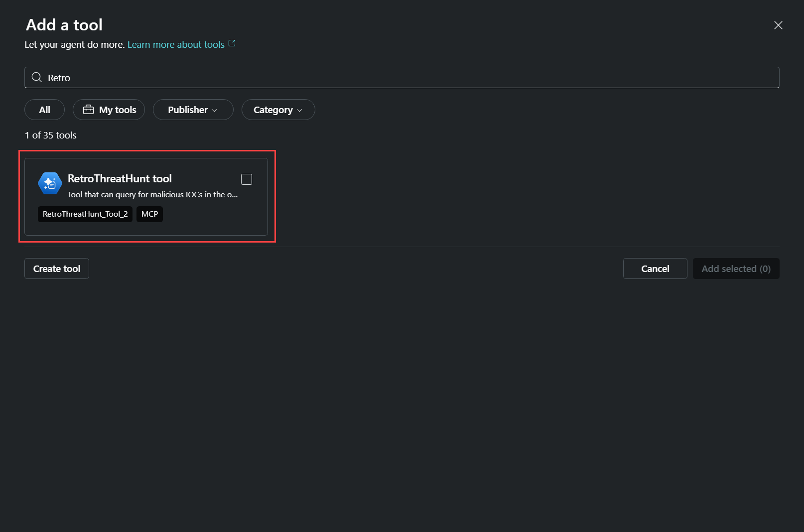
Task: Click the chevron arrow next to Publisher
Action: 215,110
